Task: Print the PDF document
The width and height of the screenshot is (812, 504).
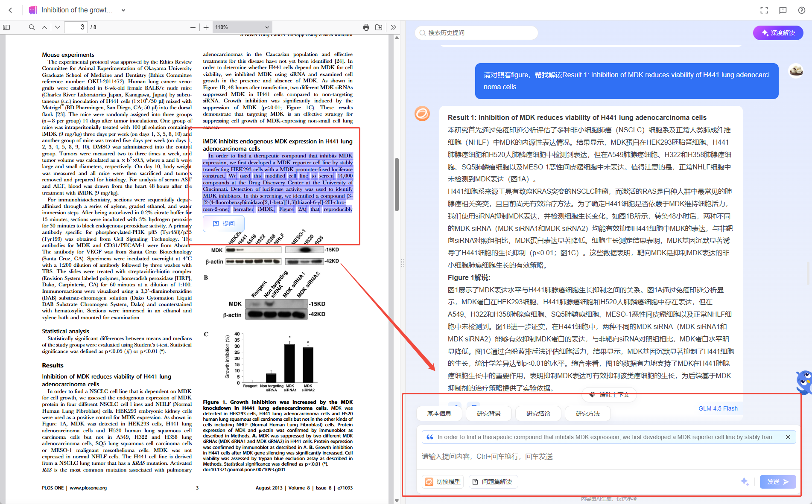Action: tap(366, 27)
